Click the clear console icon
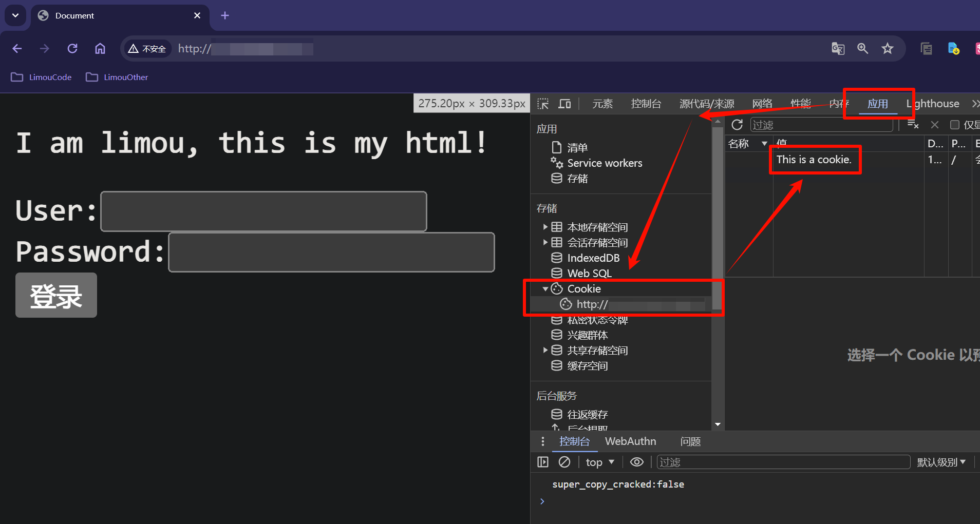 (564, 462)
